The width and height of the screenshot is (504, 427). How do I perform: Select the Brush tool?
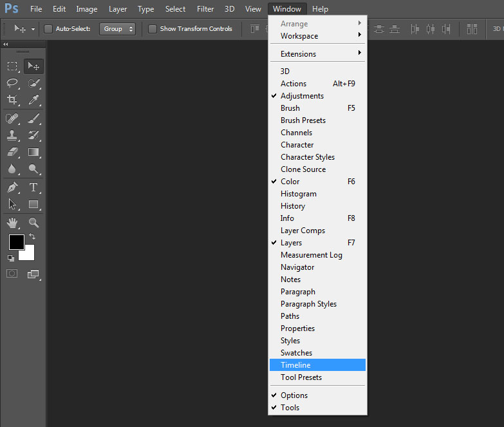(33, 119)
